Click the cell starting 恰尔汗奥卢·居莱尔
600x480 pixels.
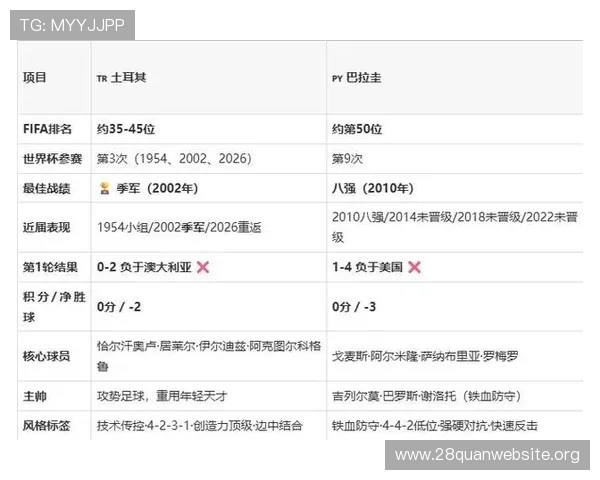point(209,356)
